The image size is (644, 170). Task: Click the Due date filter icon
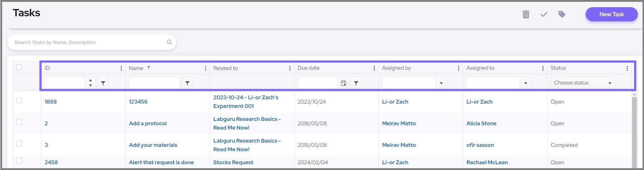point(356,83)
